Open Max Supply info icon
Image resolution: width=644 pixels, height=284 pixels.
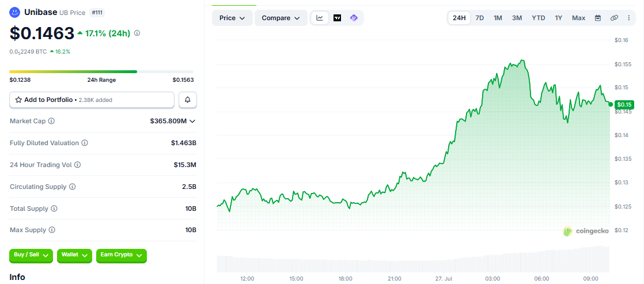pos(52,230)
